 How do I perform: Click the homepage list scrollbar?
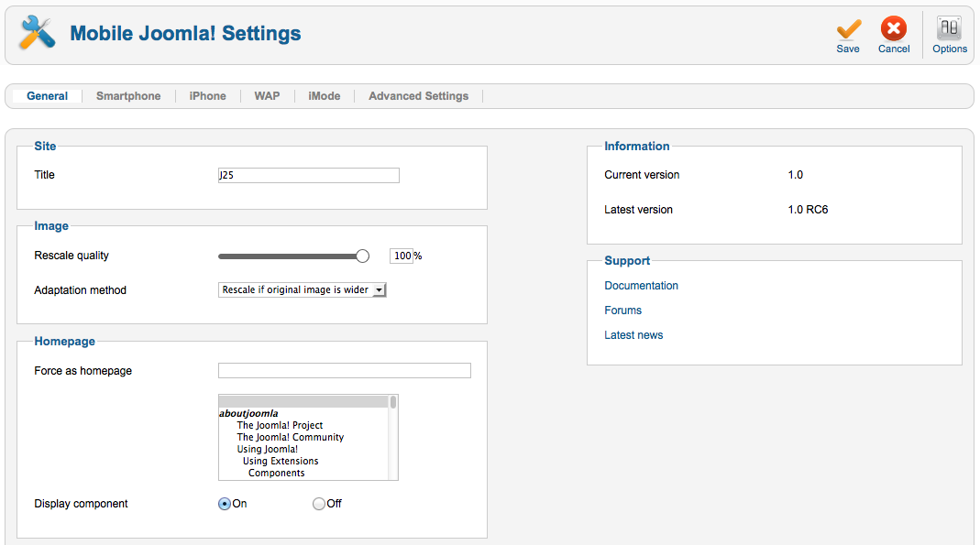[393, 437]
